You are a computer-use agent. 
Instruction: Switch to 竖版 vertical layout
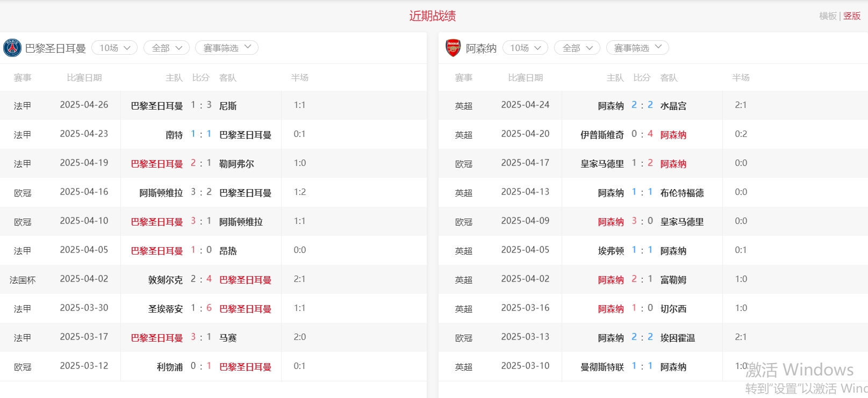tap(852, 16)
